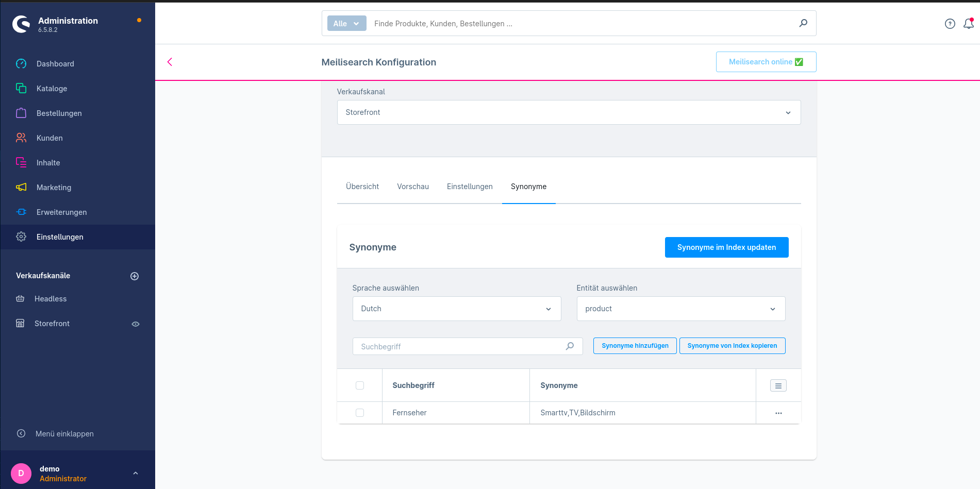Click the Marketing megaphone icon
This screenshot has height=489, width=980.
click(21, 188)
